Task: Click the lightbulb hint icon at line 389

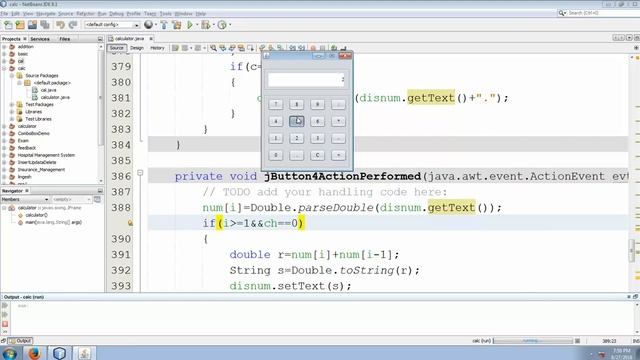Action: [130, 223]
